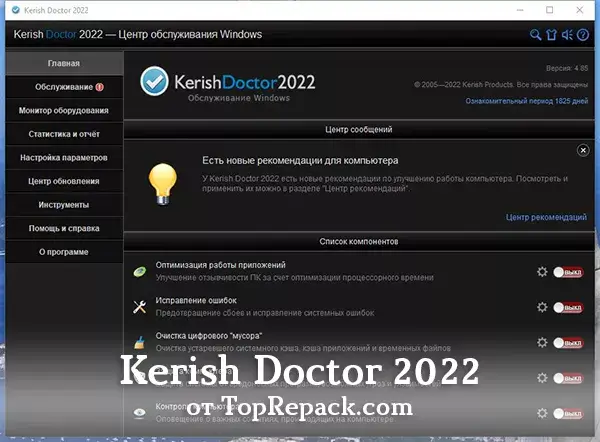This screenshot has width=600, height=442.
Task: Enable the Исправление ошибок switch
Action: click(568, 307)
